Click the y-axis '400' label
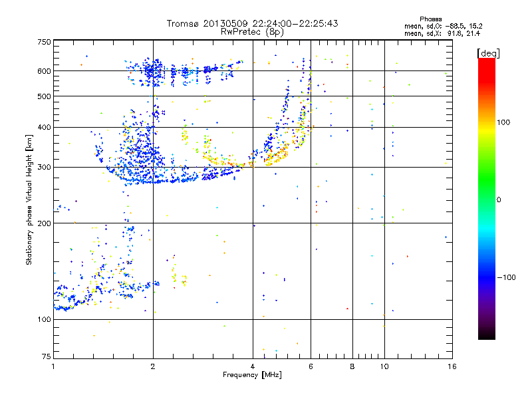This screenshot has height=399, width=532. (44, 127)
